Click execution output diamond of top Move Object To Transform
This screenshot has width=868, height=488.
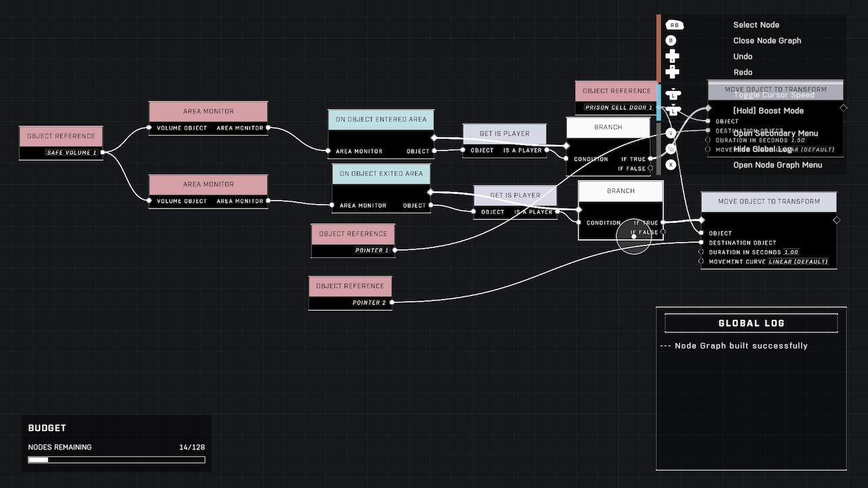844,108
